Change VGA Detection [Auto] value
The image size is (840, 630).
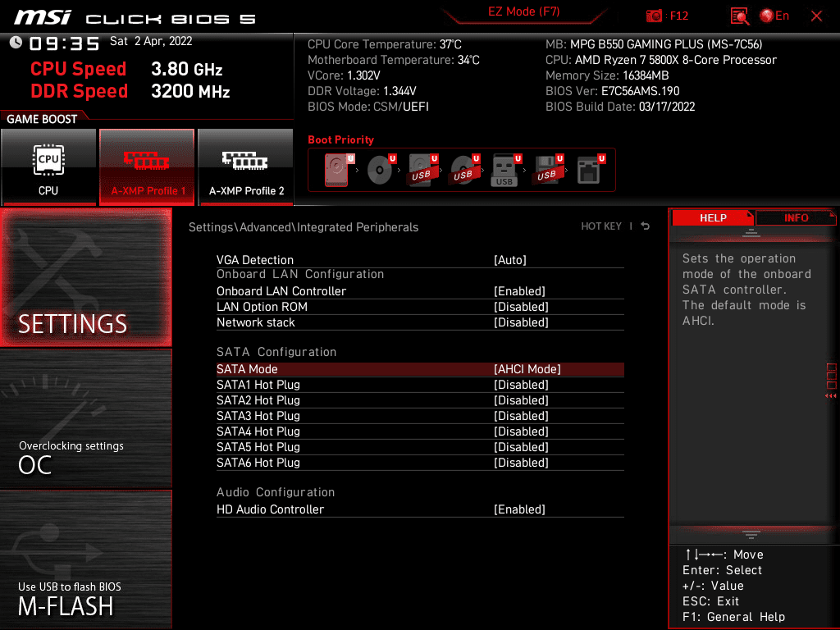509,260
